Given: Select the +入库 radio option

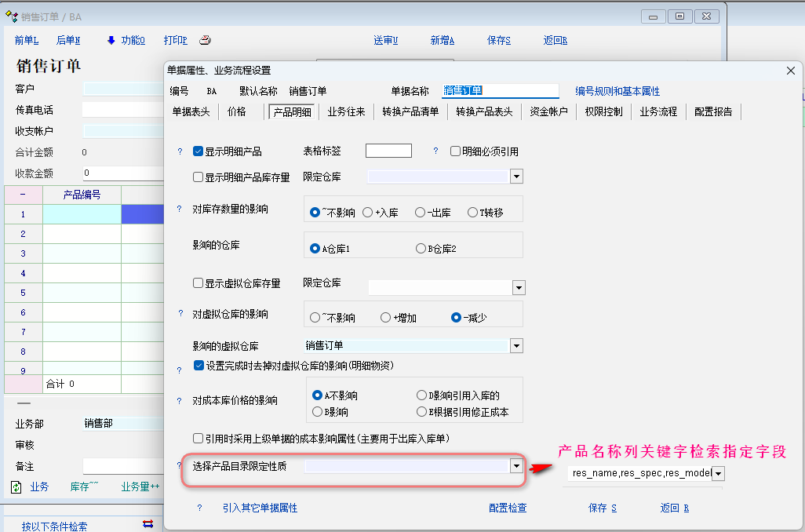Looking at the screenshot, I should point(367,213).
